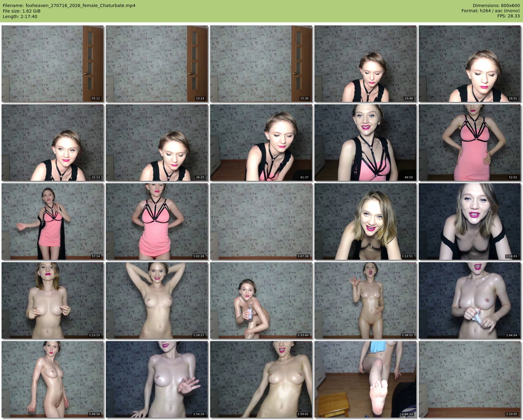Open the thumbnail stamped 36:25
The width and height of the screenshot is (523, 420).
point(157,143)
